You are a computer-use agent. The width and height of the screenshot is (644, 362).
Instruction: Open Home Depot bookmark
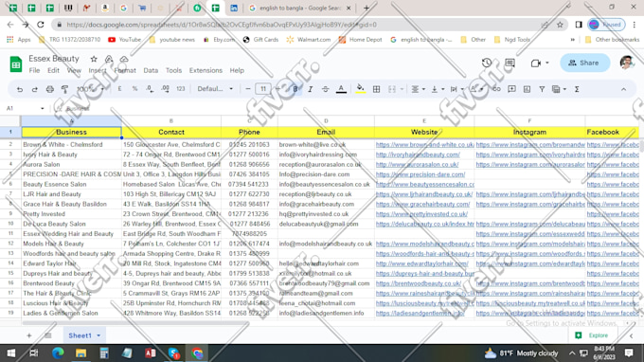point(360,40)
